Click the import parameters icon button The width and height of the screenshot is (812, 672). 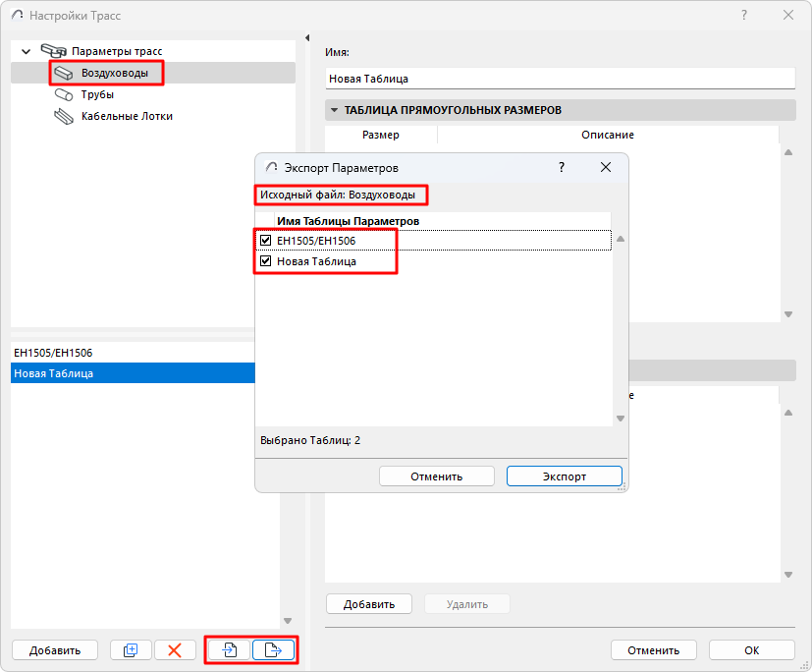pyautogui.click(x=230, y=649)
